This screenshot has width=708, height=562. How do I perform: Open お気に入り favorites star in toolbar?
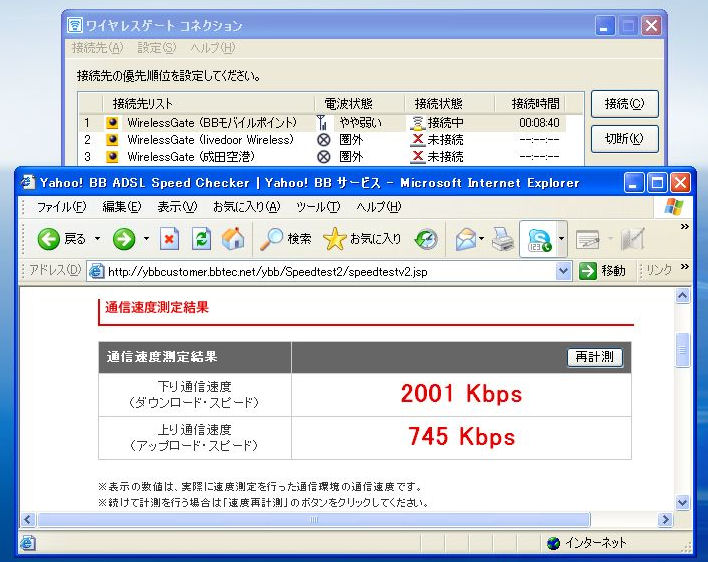point(362,238)
